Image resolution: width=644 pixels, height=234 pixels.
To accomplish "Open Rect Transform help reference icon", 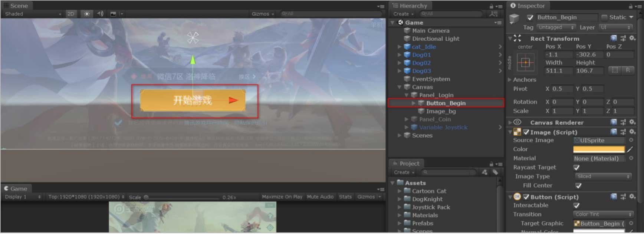I will coord(614,38).
